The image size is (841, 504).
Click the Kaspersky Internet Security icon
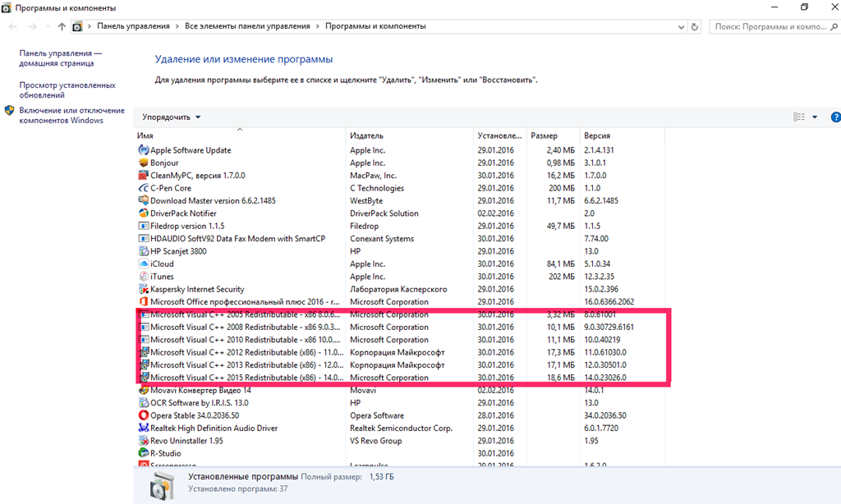pyautogui.click(x=143, y=289)
